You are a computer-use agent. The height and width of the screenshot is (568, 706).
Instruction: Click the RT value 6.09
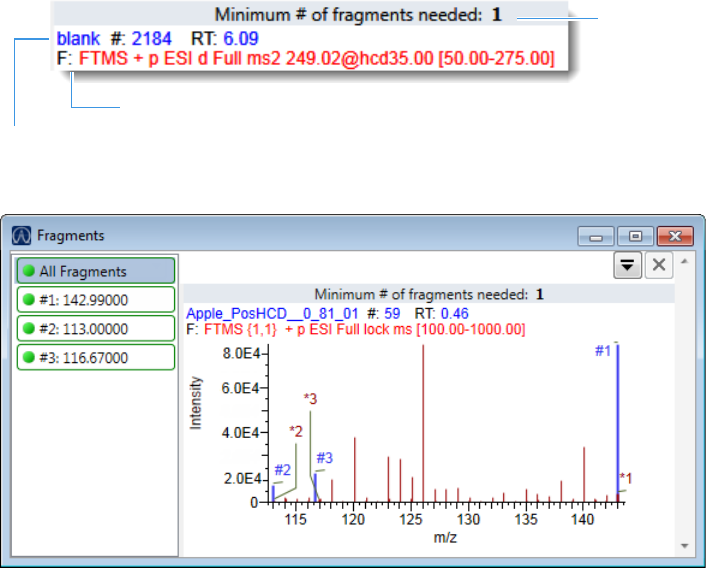point(241,39)
